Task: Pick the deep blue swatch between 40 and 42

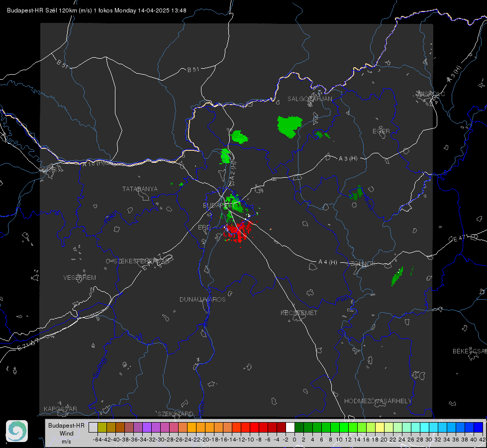Action: coord(479,427)
